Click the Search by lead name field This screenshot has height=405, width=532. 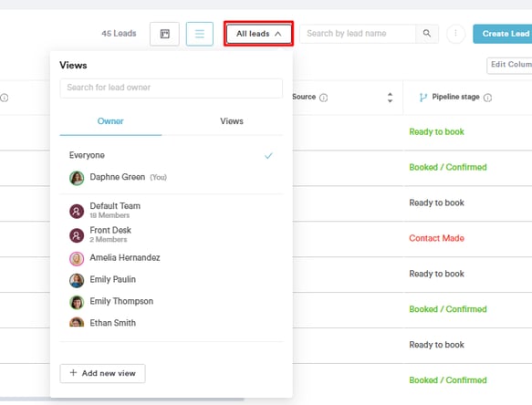click(x=358, y=33)
